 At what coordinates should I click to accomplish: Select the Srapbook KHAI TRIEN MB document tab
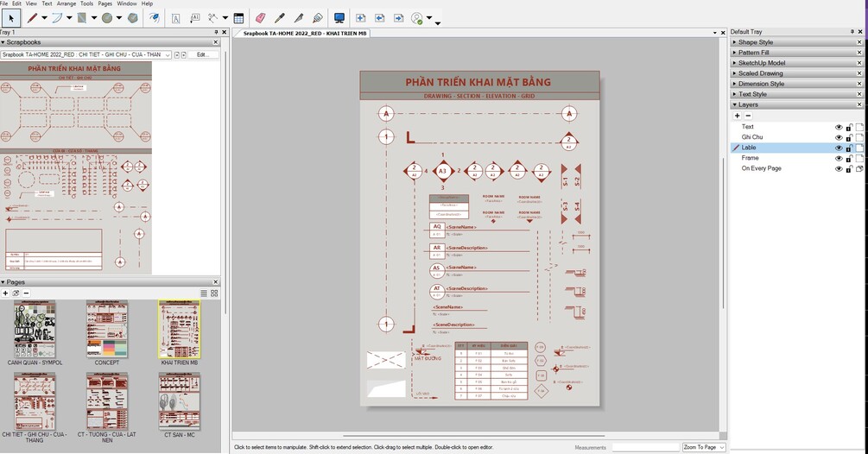[305, 33]
